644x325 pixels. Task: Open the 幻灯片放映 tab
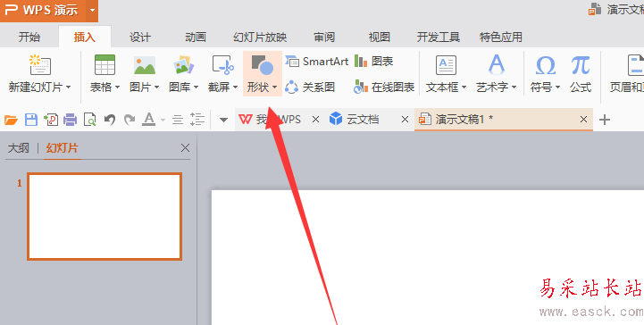coord(260,37)
